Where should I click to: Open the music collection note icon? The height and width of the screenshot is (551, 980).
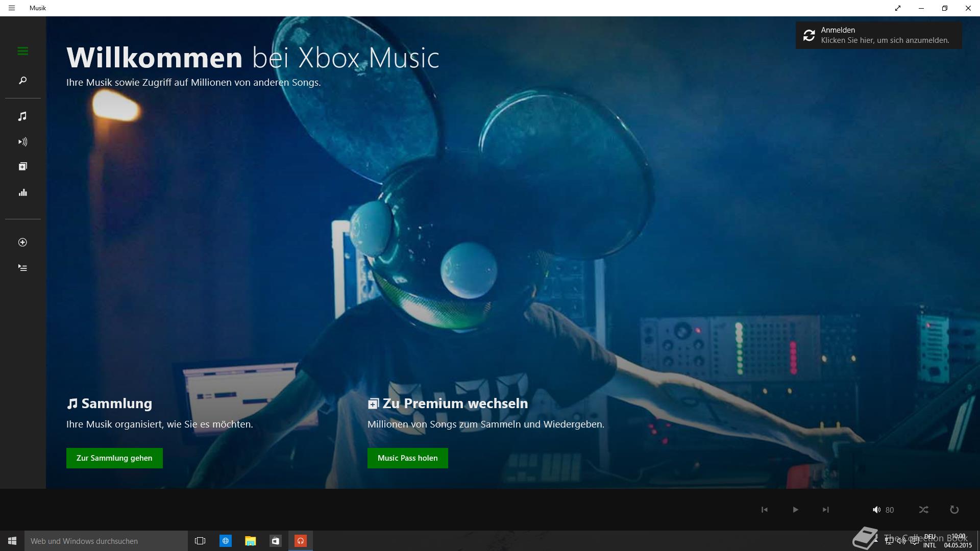22,116
